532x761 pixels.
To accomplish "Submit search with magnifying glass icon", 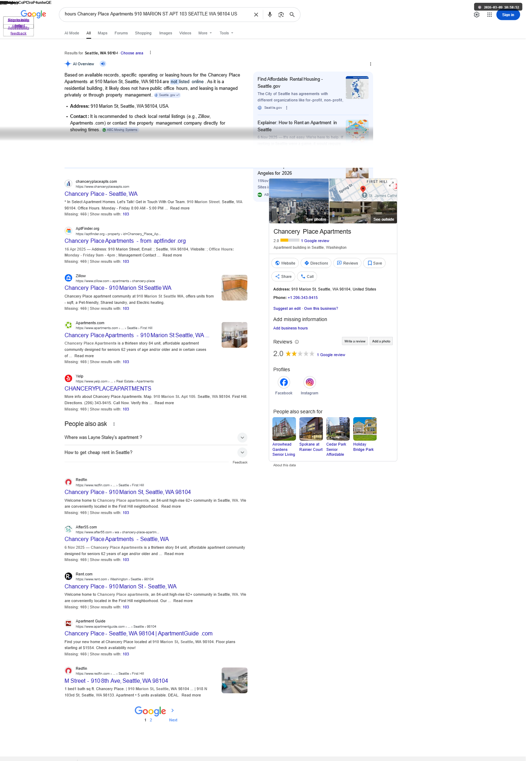I will [292, 15].
